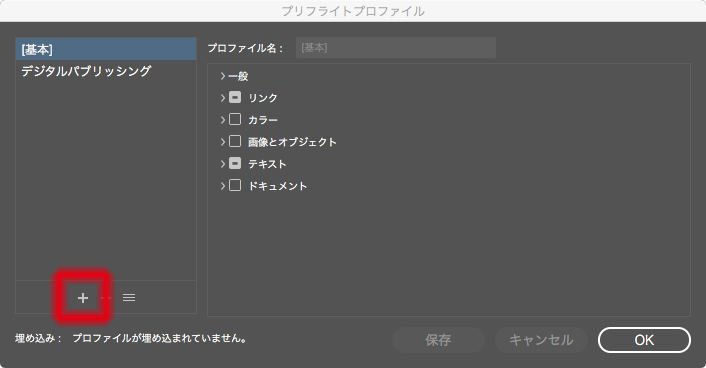Delete profile using the minus icon

[106, 298]
